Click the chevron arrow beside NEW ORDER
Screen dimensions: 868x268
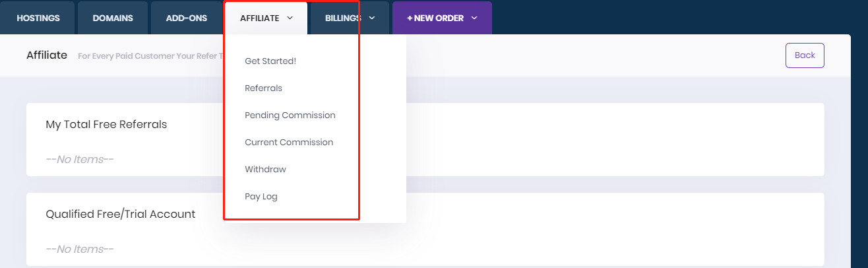[x=474, y=18]
